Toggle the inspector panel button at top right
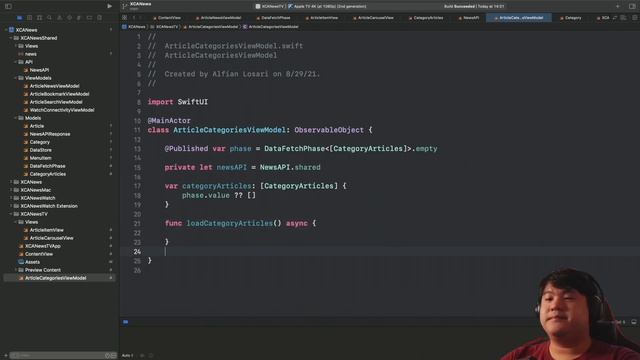The width and height of the screenshot is (640, 360). tap(632, 6)
